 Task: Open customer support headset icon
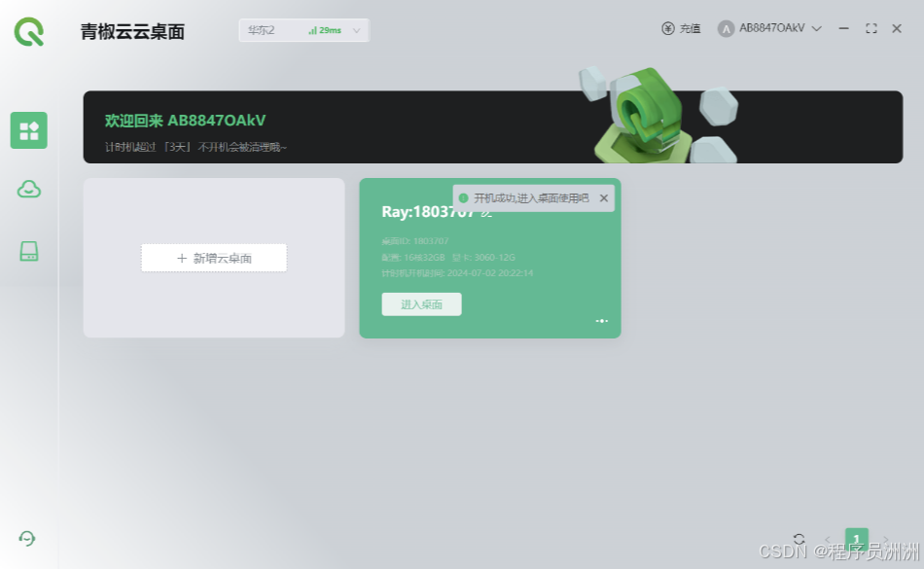pyautogui.click(x=27, y=539)
